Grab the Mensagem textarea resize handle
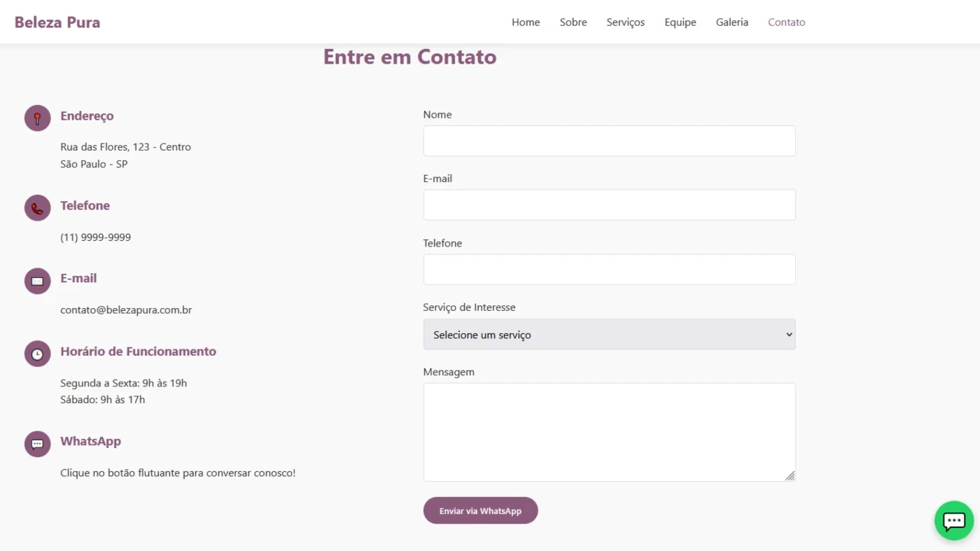 (x=790, y=475)
